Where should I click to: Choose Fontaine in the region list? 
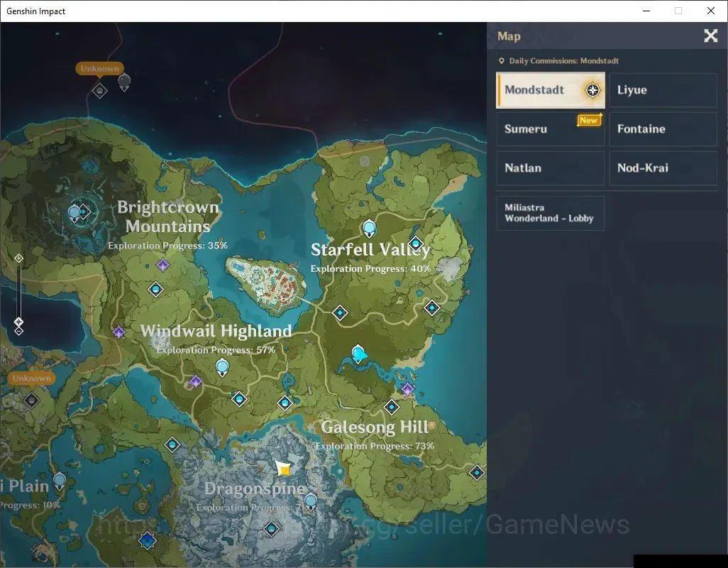point(663,129)
